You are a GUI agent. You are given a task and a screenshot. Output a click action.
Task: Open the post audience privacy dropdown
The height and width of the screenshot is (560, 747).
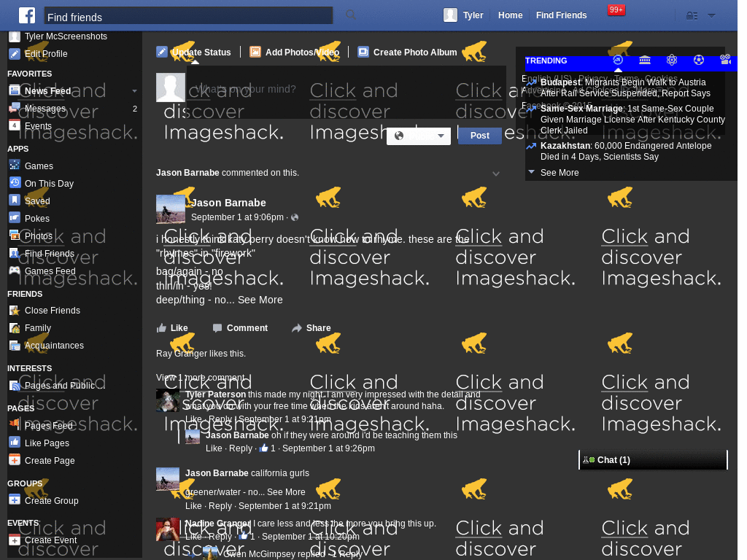418,136
